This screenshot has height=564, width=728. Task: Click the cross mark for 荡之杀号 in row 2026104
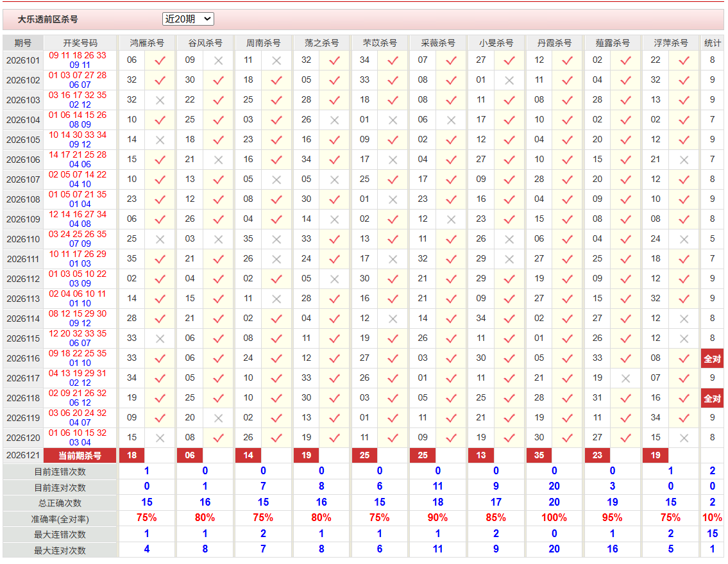pyautogui.click(x=335, y=120)
